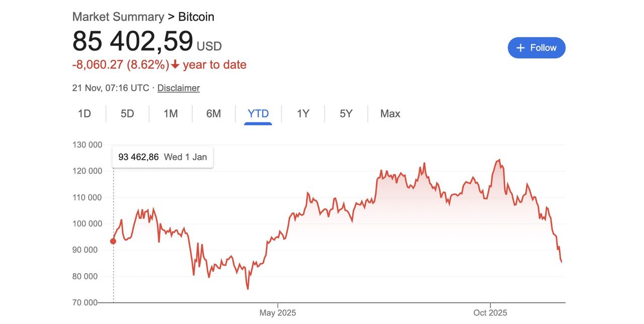644x324 pixels.
Task: Click the year to date change text
Action: (x=214, y=65)
